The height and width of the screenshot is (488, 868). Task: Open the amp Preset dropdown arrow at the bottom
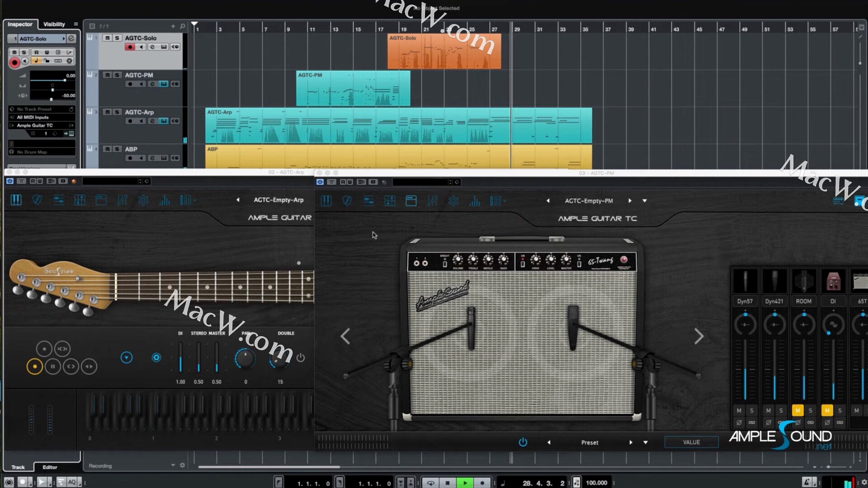click(646, 442)
